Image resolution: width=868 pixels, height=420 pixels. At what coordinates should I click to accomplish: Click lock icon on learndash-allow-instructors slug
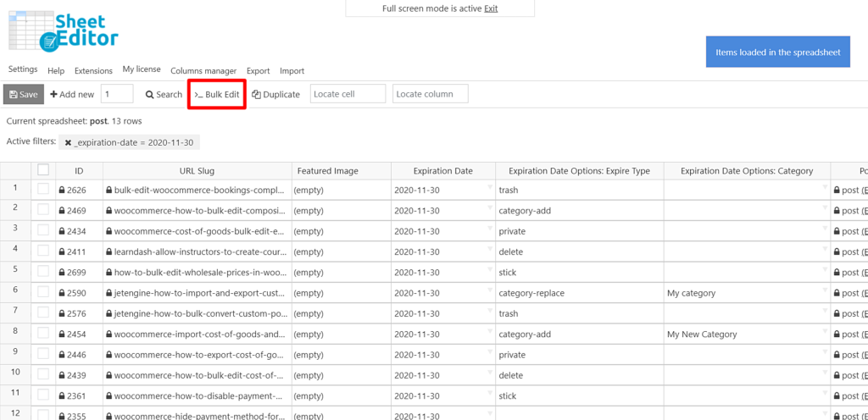[109, 251]
